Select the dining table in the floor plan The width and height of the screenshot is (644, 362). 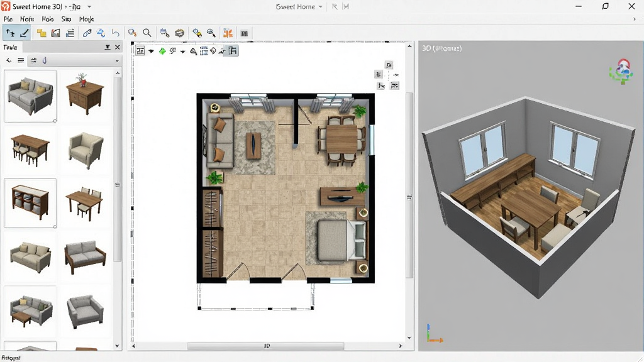tap(341, 140)
